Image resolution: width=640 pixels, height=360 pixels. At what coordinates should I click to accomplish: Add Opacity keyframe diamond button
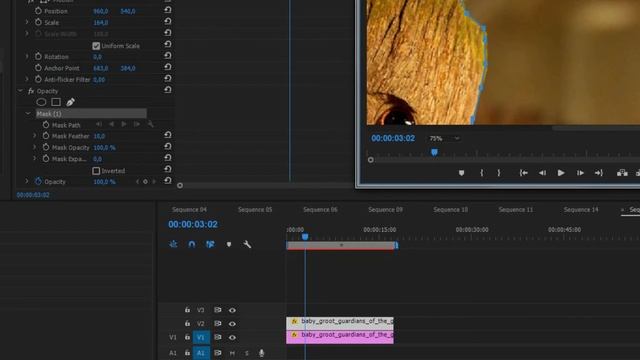[x=145, y=182]
